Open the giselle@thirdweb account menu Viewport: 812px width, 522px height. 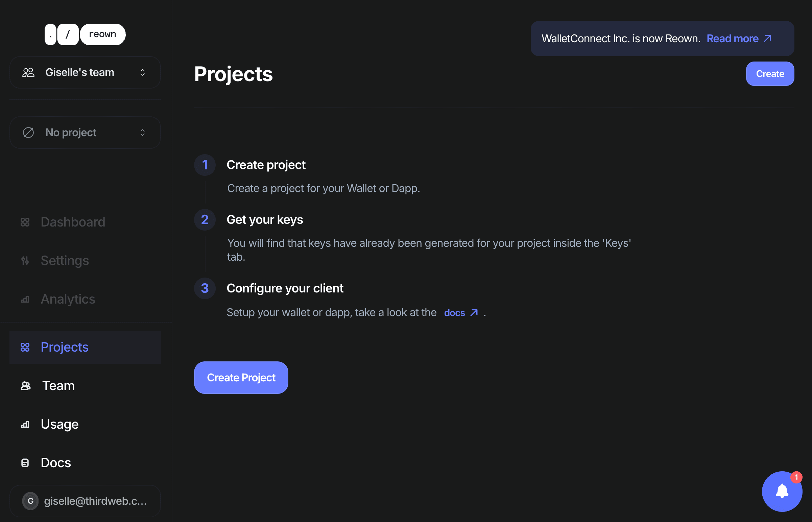click(x=95, y=501)
